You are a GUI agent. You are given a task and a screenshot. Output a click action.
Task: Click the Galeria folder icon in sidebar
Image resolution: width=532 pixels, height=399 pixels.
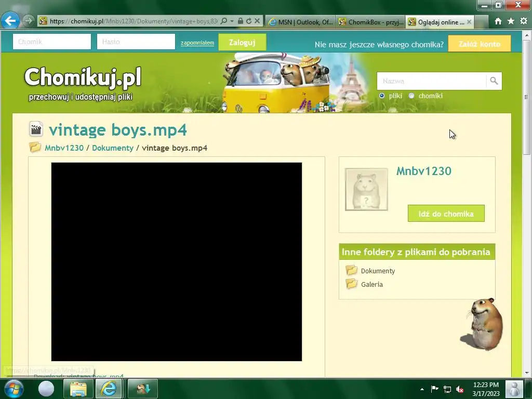pyautogui.click(x=352, y=284)
